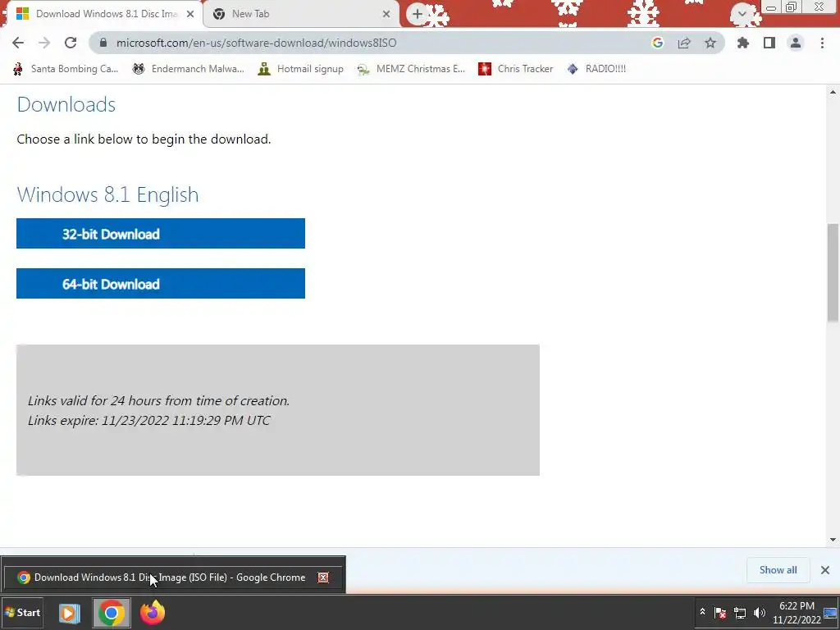
Task: Launch the media player taskbar icon
Action: point(69,613)
